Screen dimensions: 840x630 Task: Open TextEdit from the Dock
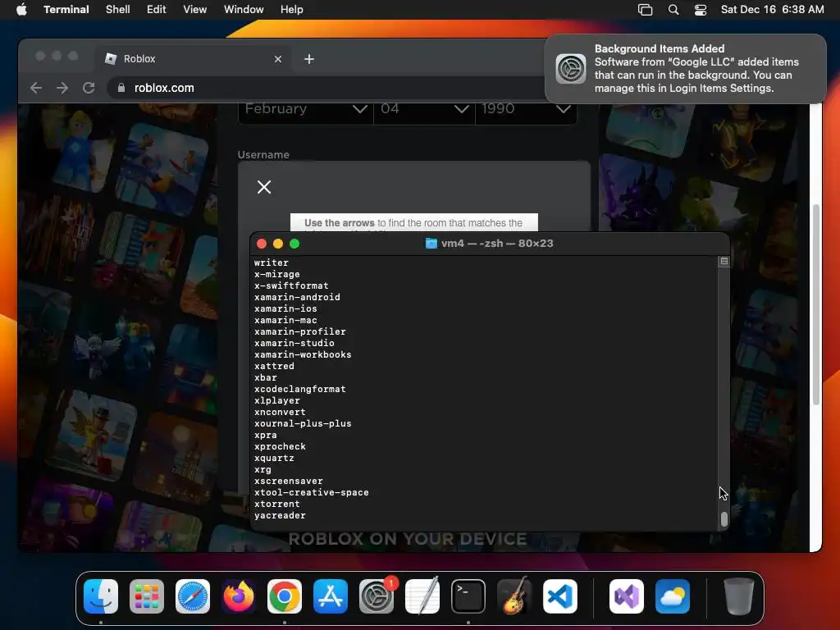422,596
